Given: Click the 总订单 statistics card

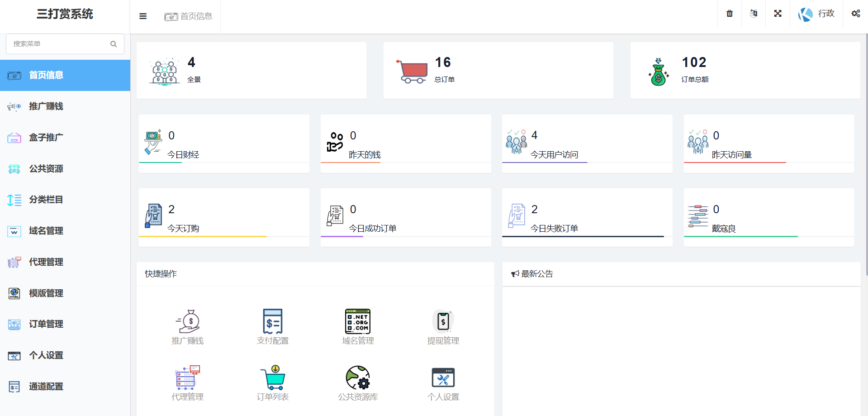Looking at the screenshot, I should pos(498,71).
